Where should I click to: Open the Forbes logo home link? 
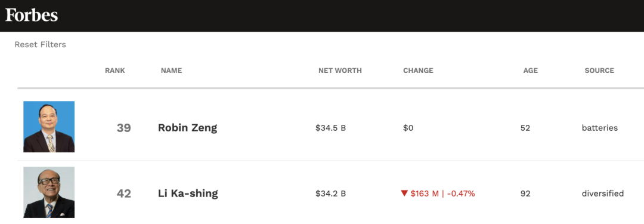[x=32, y=16]
